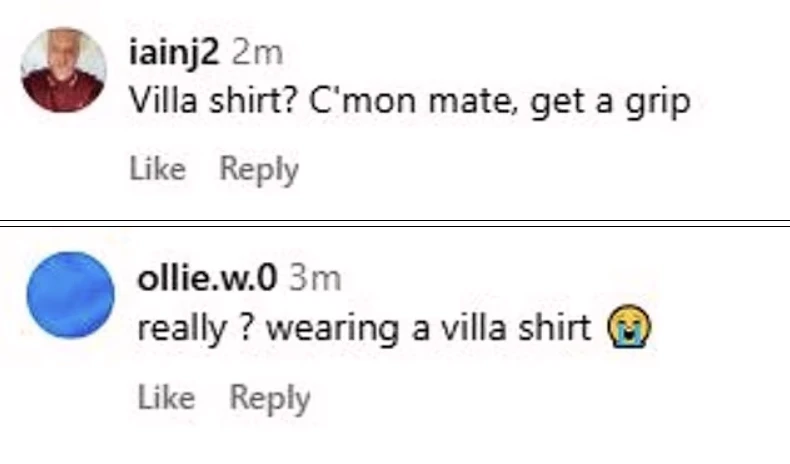The width and height of the screenshot is (790, 464).
Task: Open the ollie.w.0 username link
Action: click(x=207, y=277)
